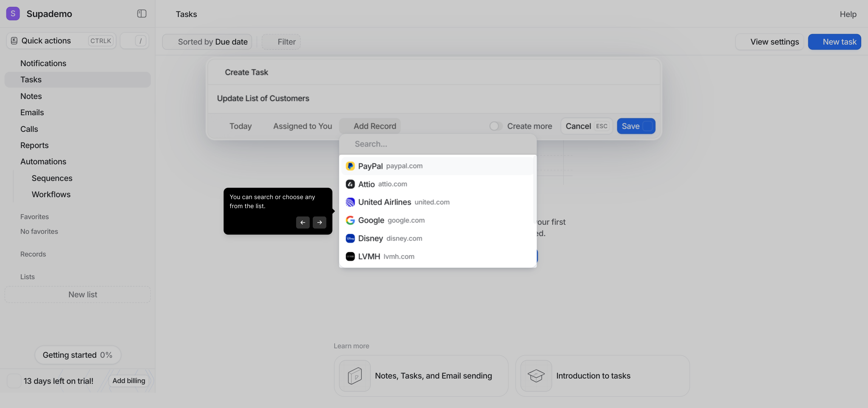868x408 pixels.
Task: Open Sequences under Automations
Action: pyautogui.click(x=52, y=178)
